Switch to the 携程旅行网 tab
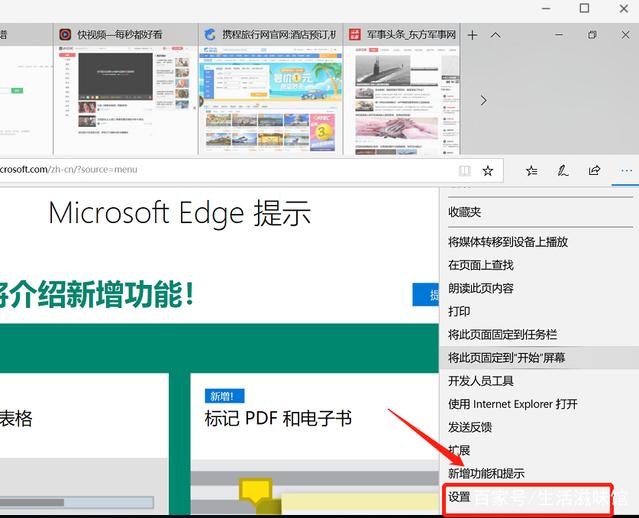 pyautogui.click(x=270, y=35)
